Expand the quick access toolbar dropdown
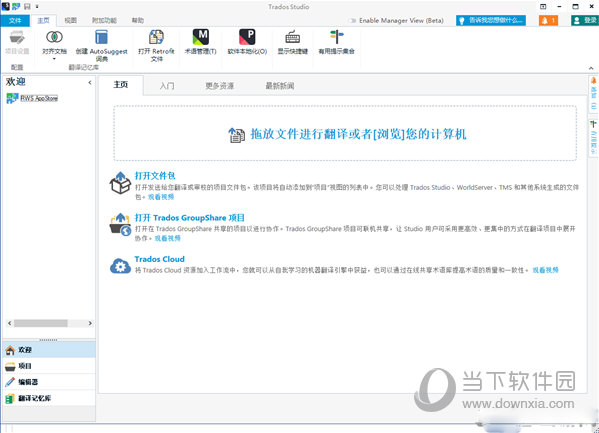 (x=37, y=6)
